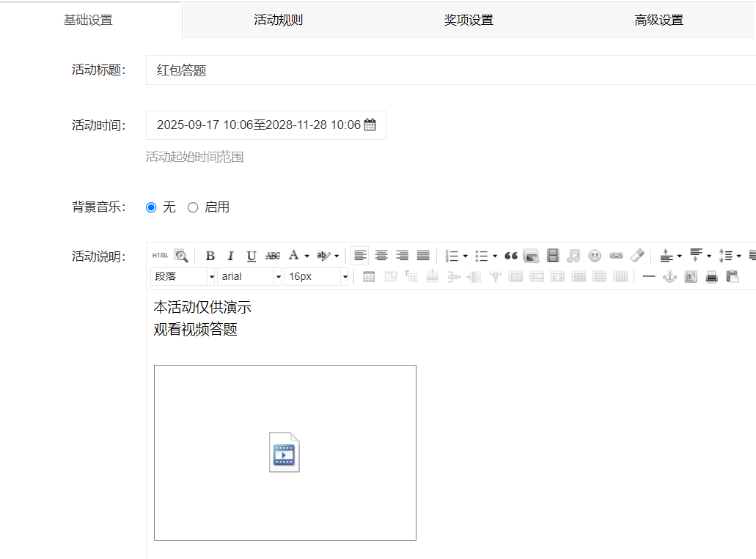Open the preview magnifier tool

(x=181, y=256)
